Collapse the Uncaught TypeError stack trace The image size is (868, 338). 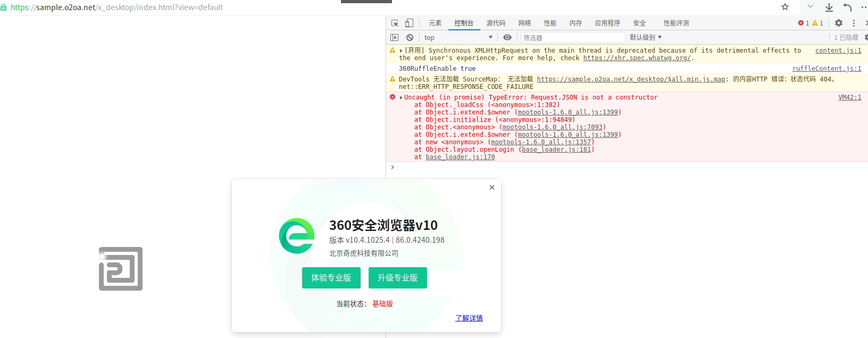click(x=401, y=97)
